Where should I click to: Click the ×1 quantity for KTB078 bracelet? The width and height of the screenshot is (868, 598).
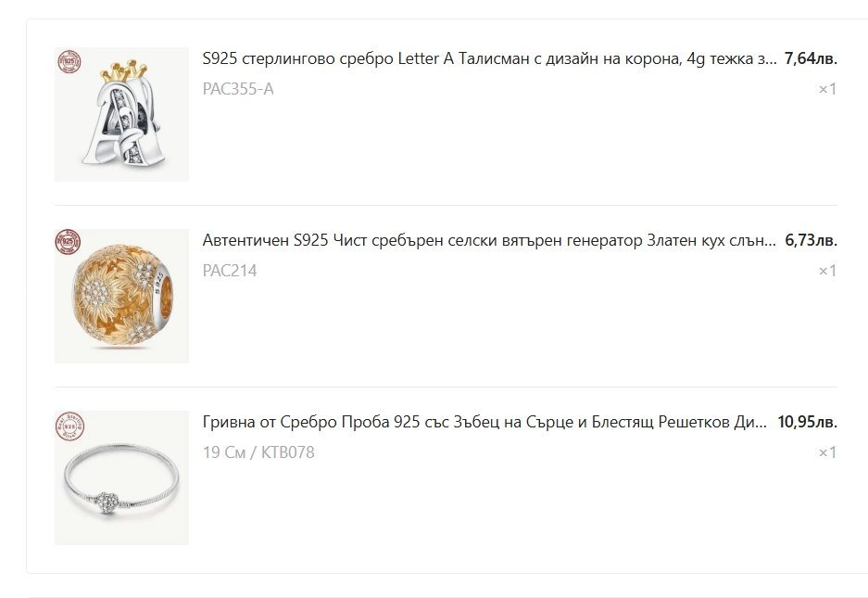pyautogui.click(x=827, y=452)
